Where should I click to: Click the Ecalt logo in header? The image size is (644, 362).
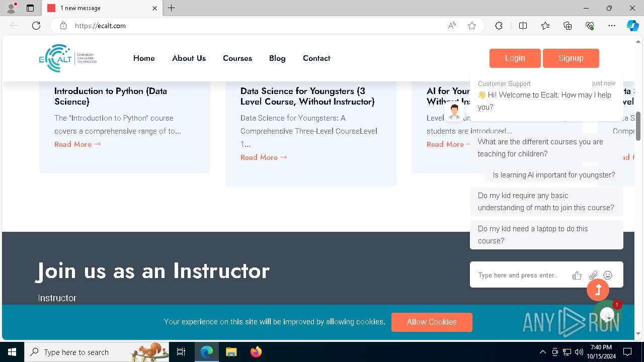pos(68,58)
